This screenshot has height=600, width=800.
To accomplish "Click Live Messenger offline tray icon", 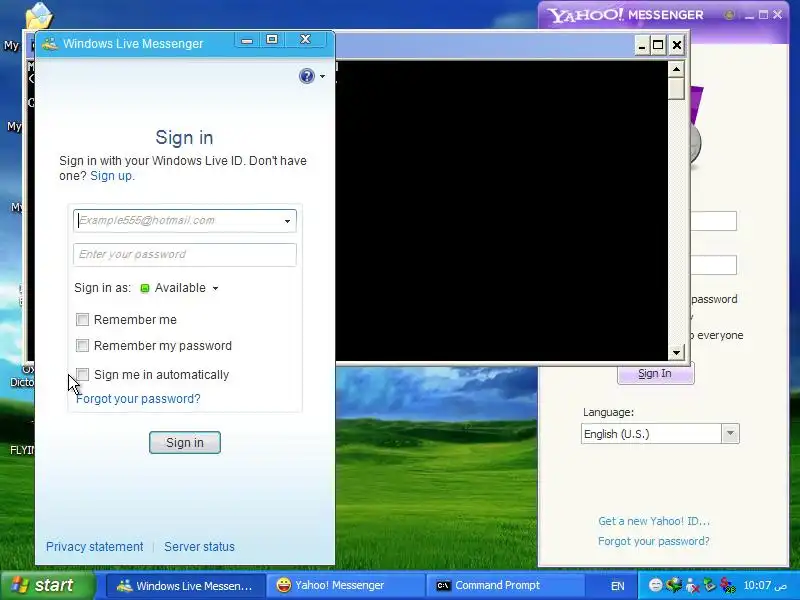I will [x=692, y=585].
